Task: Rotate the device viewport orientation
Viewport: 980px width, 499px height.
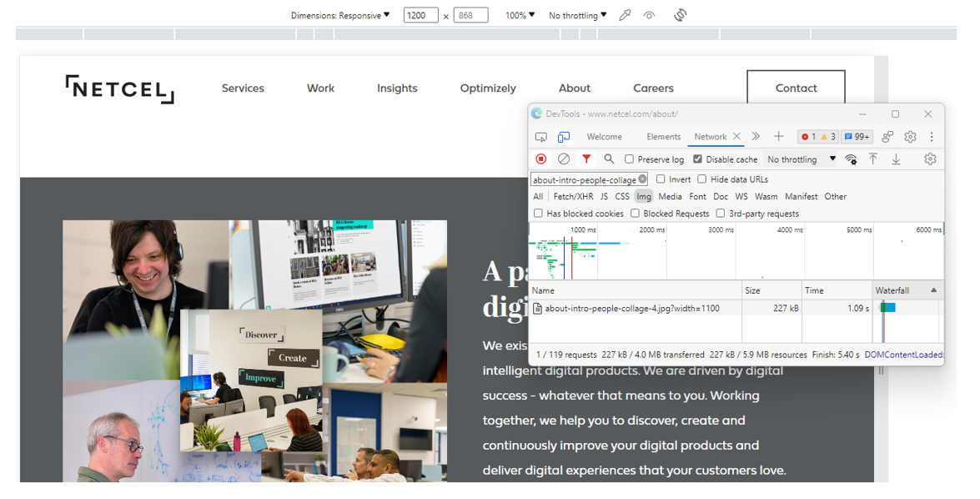Action: click(680, 15)
